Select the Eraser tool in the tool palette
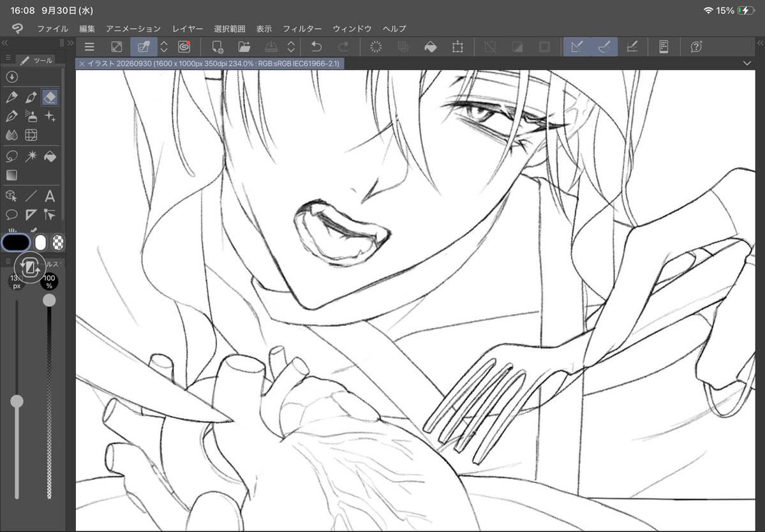This screenshot has width=765, height=532. click(50, 98)
